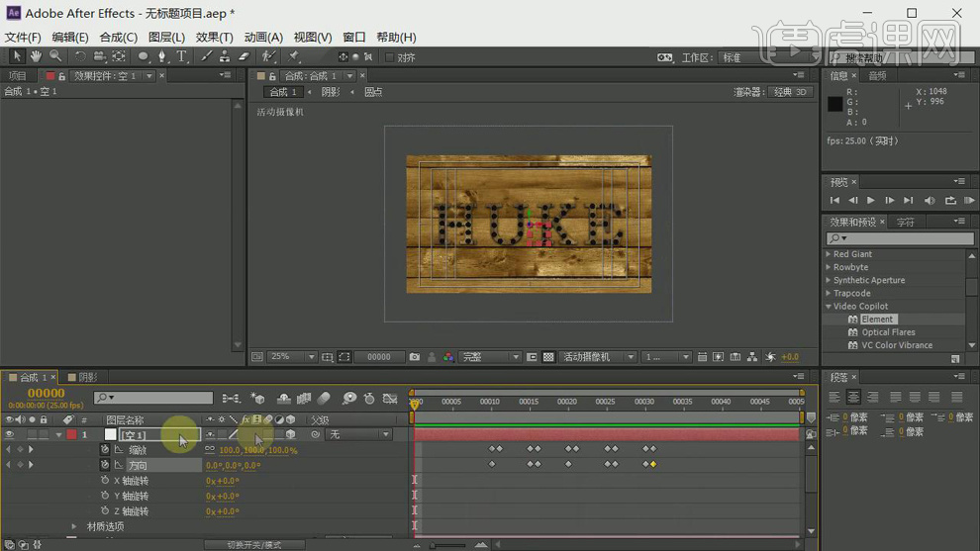The height and width of the screenshot is (551, 980).
Task: Select the Selection arrow tool
Action: [x=16, y=56]
